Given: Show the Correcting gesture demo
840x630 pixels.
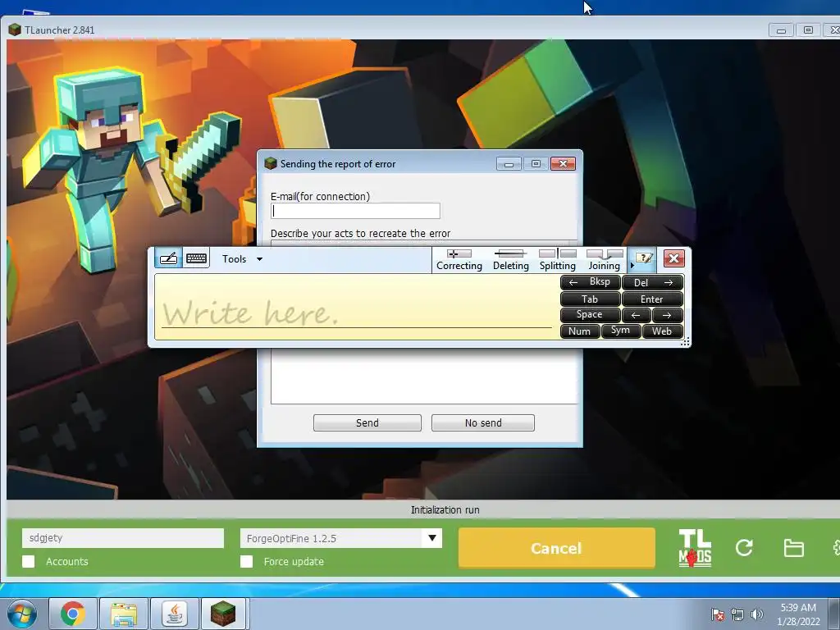Looking at the screenshot, I should tap(459, 260).
